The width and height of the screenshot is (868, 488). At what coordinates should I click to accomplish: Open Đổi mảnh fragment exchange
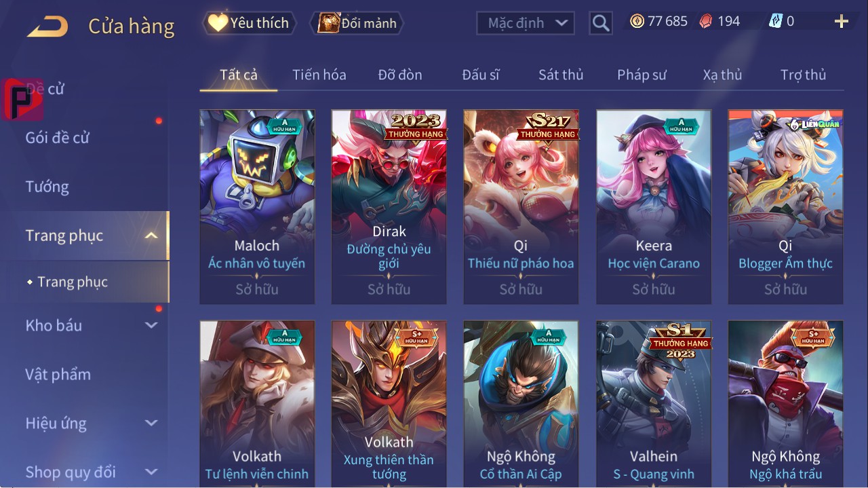[x=357, y=23]
